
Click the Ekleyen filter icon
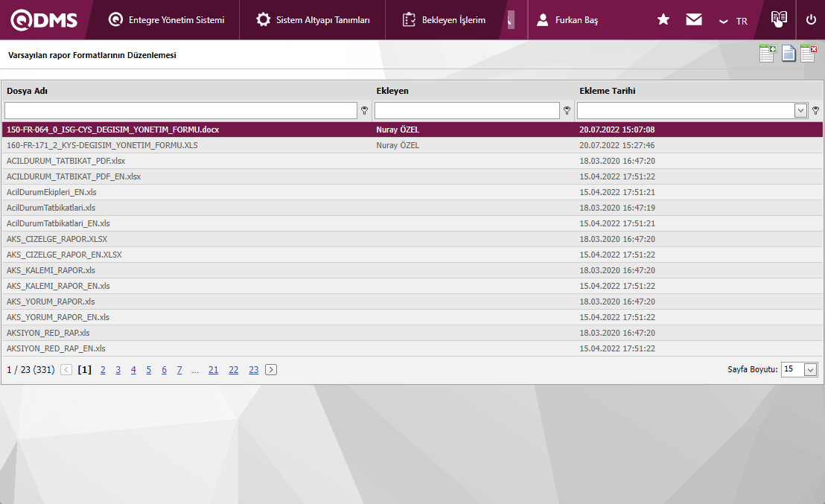pos(567,111)
